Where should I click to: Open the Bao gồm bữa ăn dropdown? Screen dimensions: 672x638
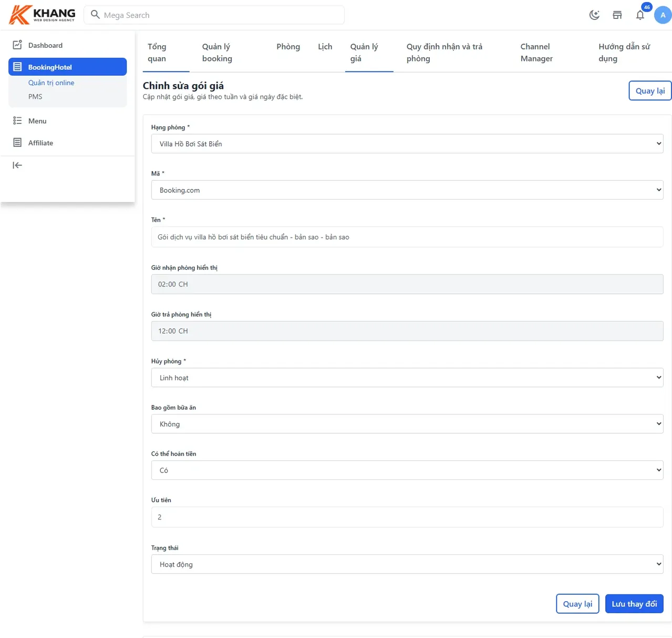pos(407,424)
